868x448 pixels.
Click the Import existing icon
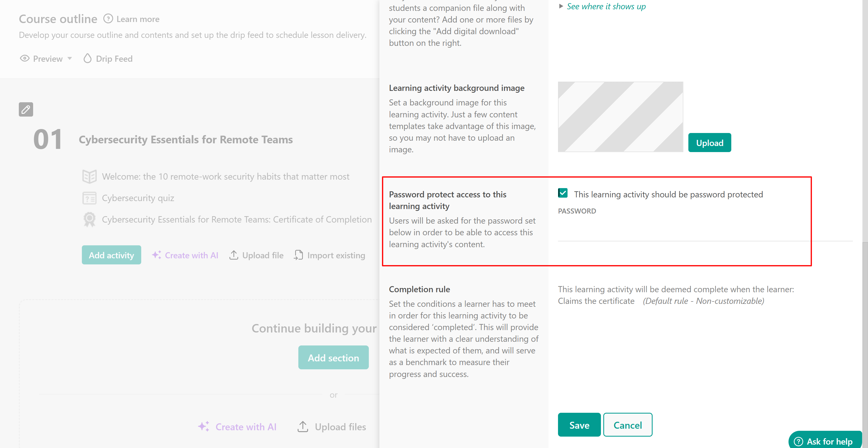(298, 255)
